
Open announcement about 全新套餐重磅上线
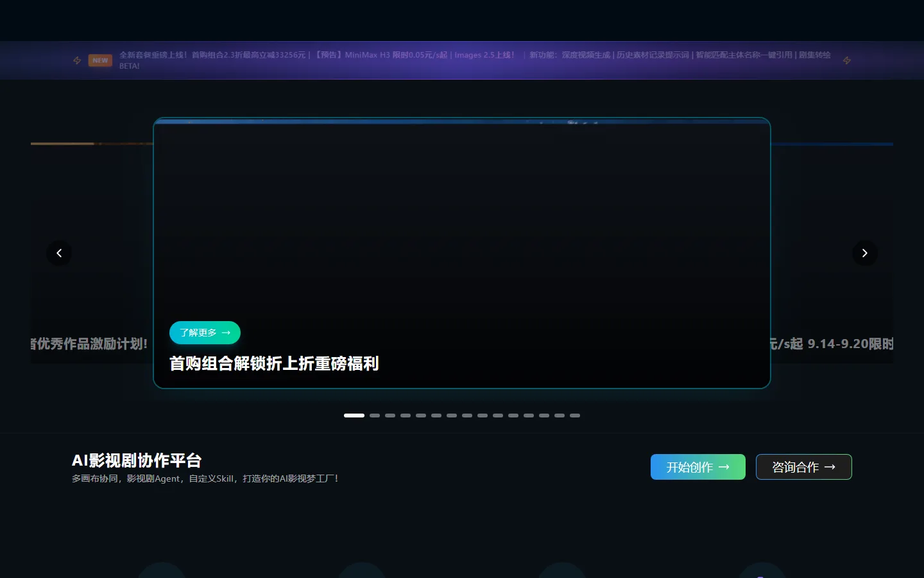(x=317, y=55)
